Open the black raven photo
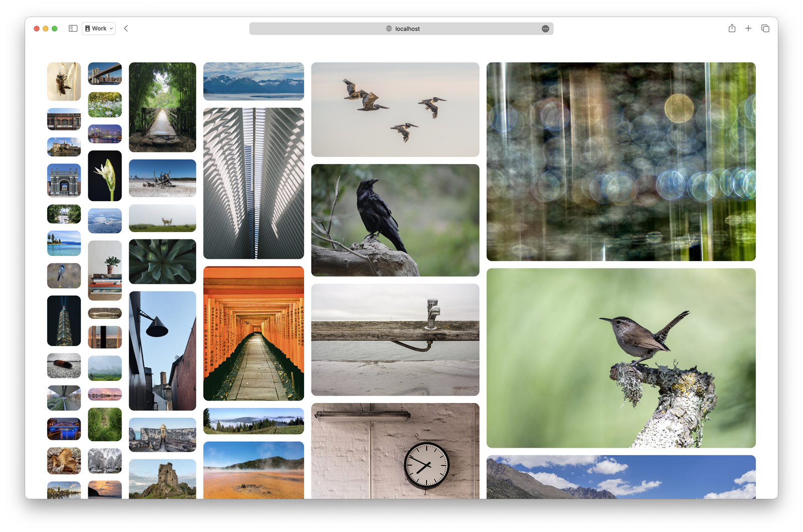Image resolution: width=803 pixels, height=532 pixels. coord(395,220)
